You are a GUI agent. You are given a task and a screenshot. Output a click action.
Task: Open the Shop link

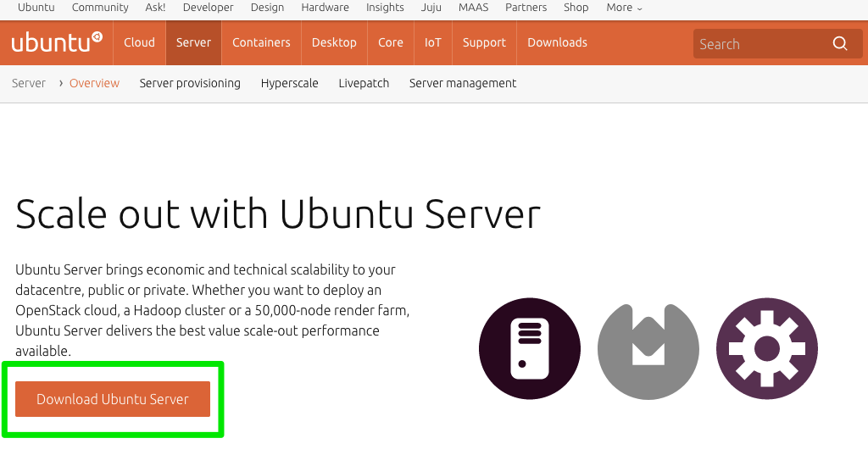(x=576, y=8)
